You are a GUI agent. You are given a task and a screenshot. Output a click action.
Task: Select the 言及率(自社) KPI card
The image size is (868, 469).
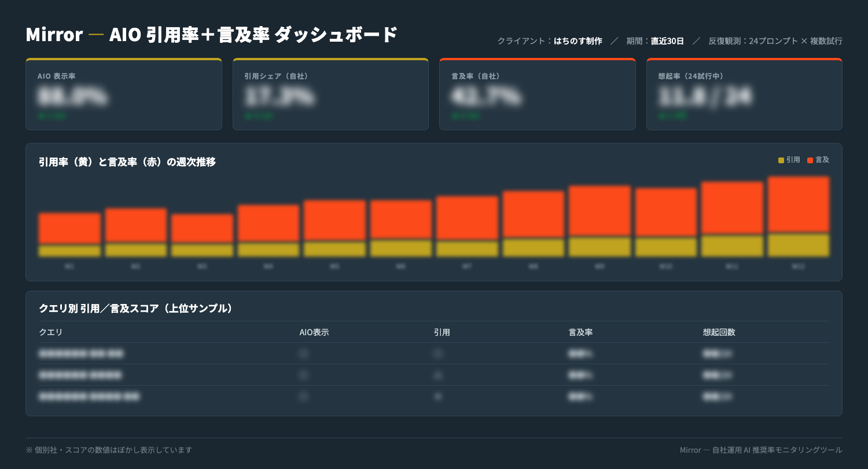pos(538,94)
